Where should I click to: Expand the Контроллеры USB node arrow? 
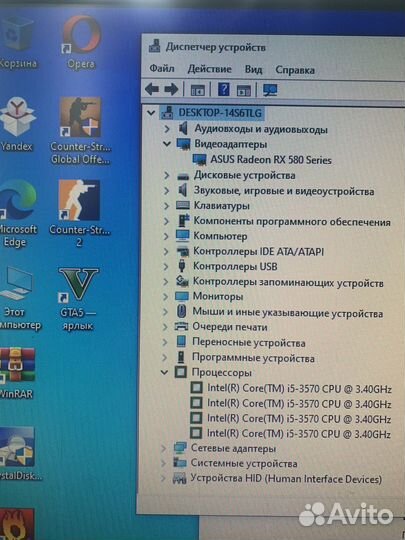(166, 267)
